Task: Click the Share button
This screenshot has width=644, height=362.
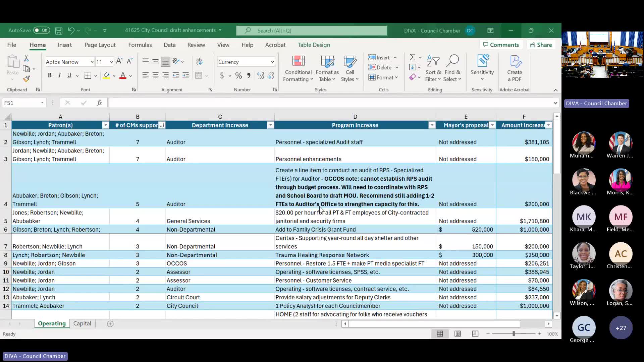Action: tap(541, 45)
